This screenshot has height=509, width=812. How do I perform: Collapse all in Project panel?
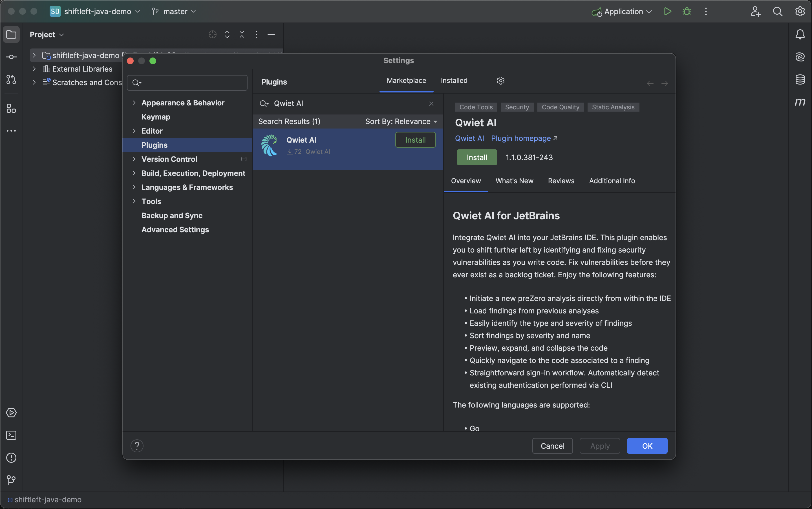[x=242, y=34]
